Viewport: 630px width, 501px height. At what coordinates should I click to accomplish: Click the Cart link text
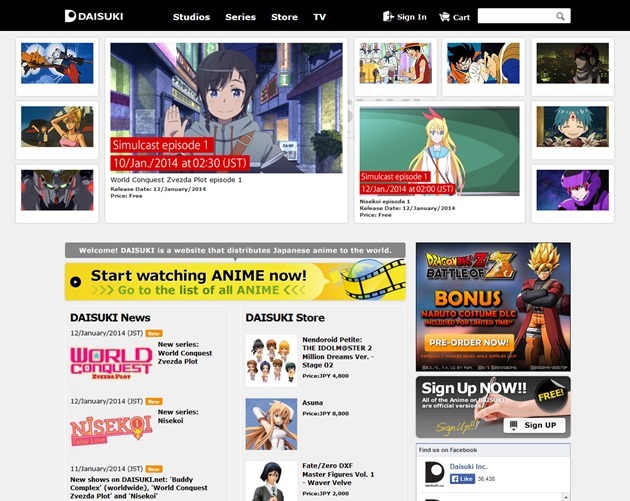461,17
